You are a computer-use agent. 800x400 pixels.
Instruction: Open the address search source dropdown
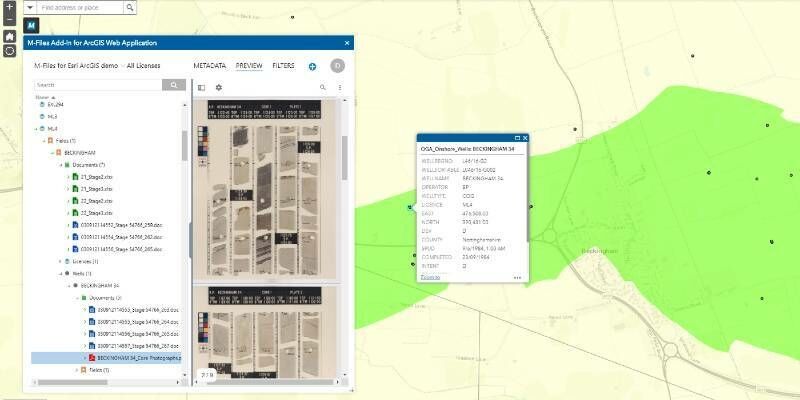(30, 8)
